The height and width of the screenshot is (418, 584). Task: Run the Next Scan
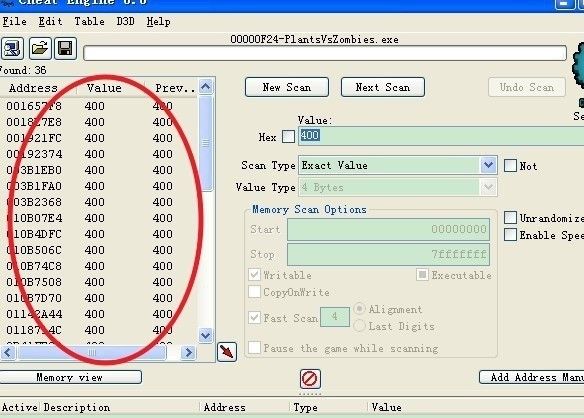(x=383, y=87)
